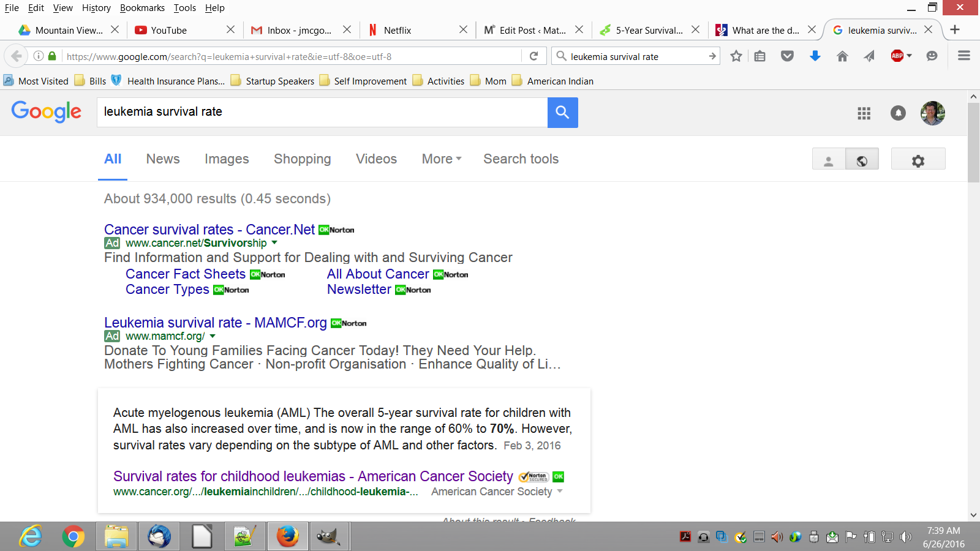980x551 pixels.
Task: Click the paper plane send icon in toolbar
Action: [x=869, y=56]
